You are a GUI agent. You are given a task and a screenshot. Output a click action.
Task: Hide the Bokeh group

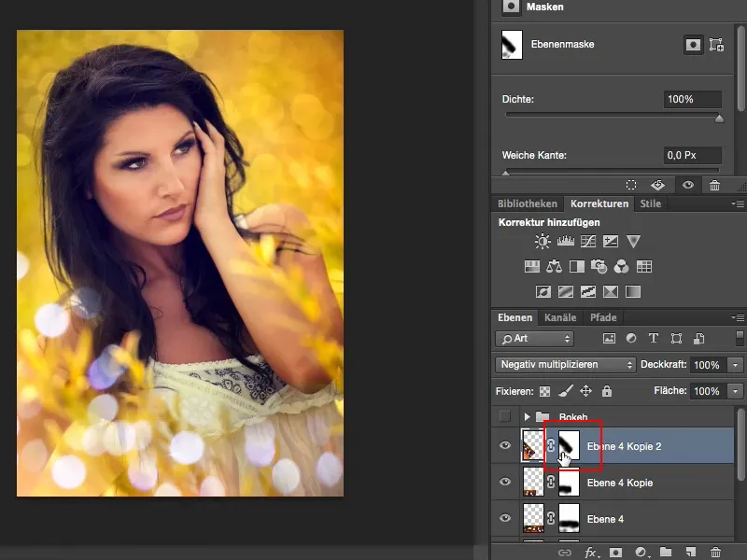505,417
